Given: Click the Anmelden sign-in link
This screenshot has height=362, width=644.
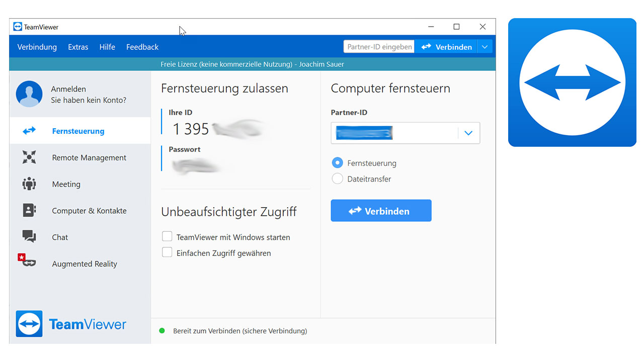Looking at the screenshot, I should (68, 89).
